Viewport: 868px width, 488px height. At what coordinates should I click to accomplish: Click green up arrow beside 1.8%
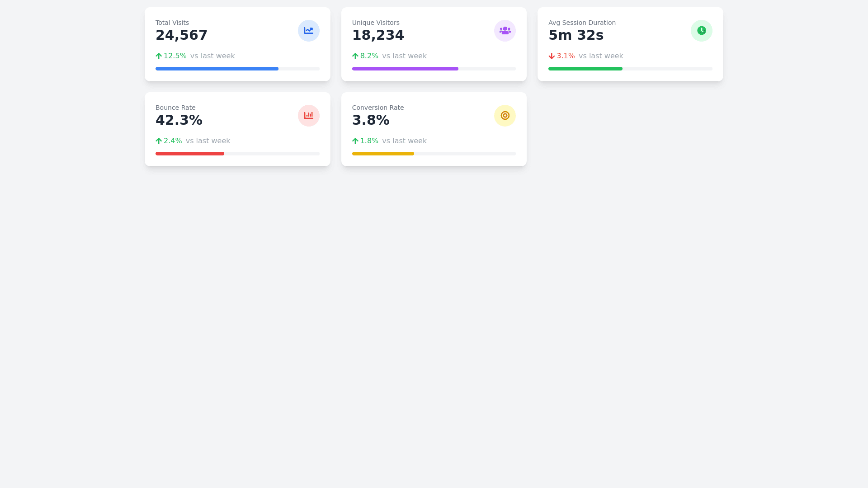[x=355, y=141]
